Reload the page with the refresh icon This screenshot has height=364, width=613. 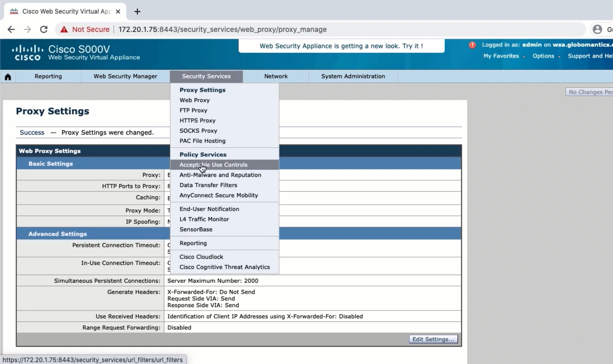tap(44, 29)
